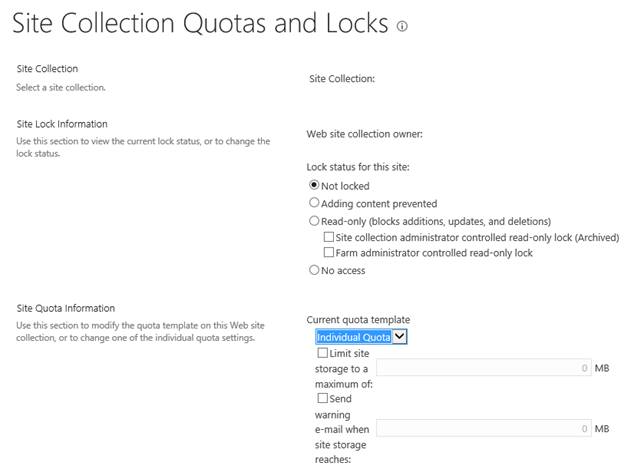Click the 'Site Collection:' field label
The width and height of the screenshot is (624, 469).
pyautogui.click(x=342, y=79)
